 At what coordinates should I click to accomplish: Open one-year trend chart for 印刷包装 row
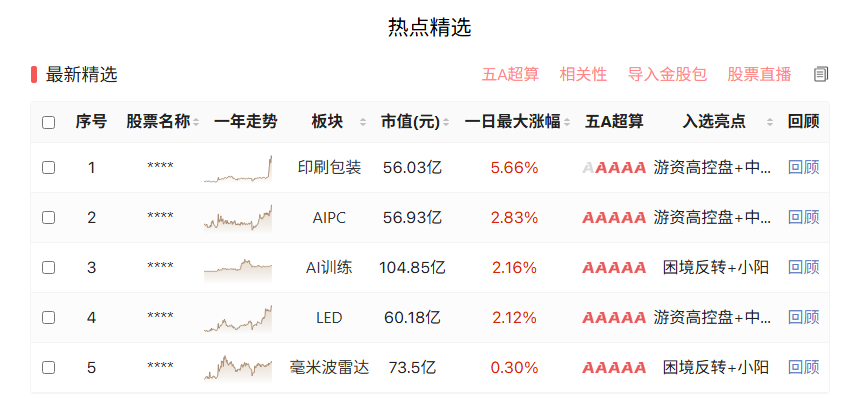[238, 169]
